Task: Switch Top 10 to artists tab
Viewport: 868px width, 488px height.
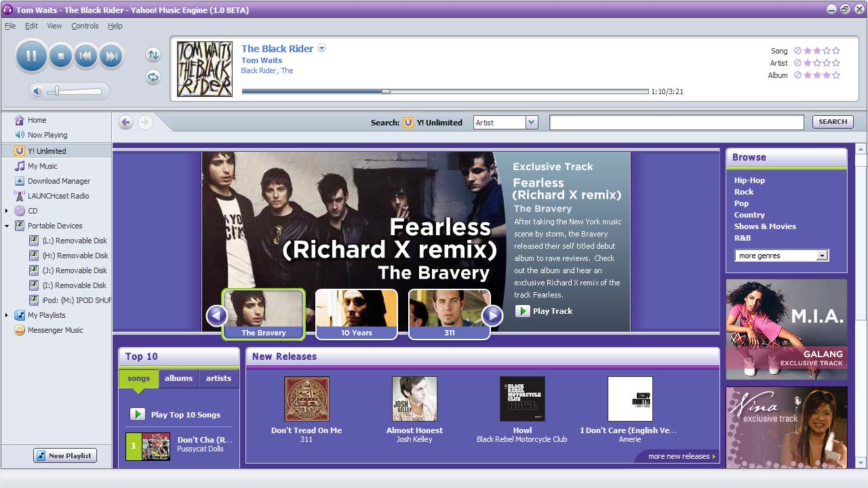Action: click(218, 378)
